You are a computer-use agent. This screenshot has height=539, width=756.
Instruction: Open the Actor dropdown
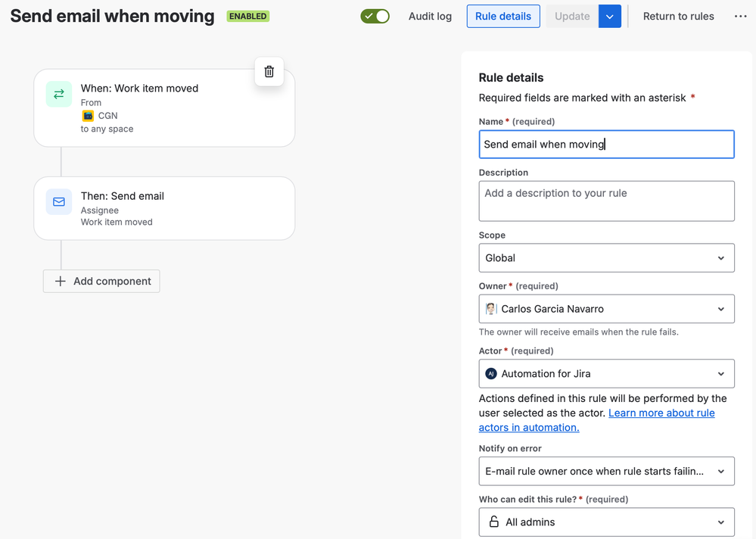coord(606,374)
